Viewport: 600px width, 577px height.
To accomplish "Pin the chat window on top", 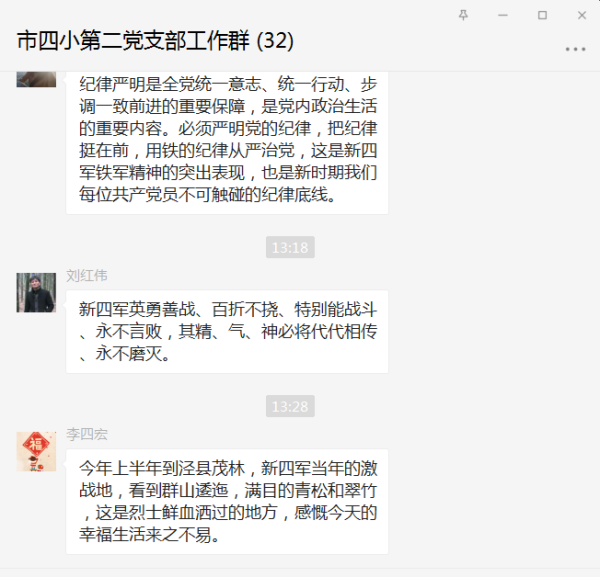I will (463, 15).
